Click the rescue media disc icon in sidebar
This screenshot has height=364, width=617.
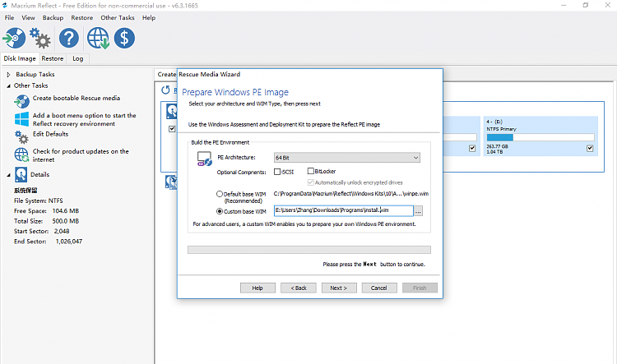click(21, 101)
